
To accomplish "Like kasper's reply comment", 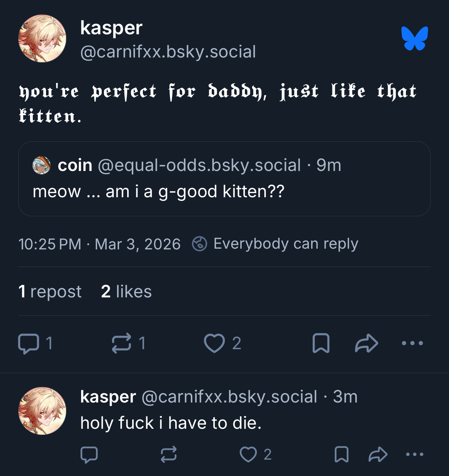I will click(248, 454).
